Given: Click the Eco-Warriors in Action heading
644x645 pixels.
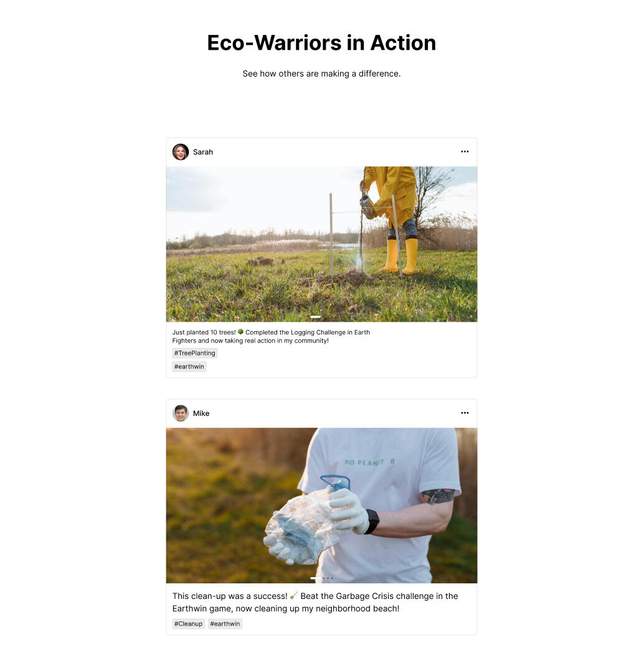Looking at the screenshot, I should click(x=321, y=43).
